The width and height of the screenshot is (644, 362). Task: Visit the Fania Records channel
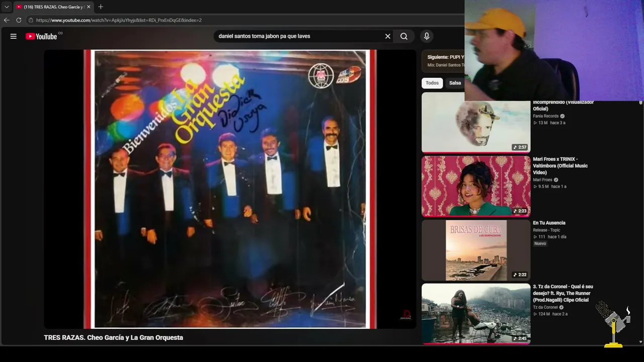546,116
